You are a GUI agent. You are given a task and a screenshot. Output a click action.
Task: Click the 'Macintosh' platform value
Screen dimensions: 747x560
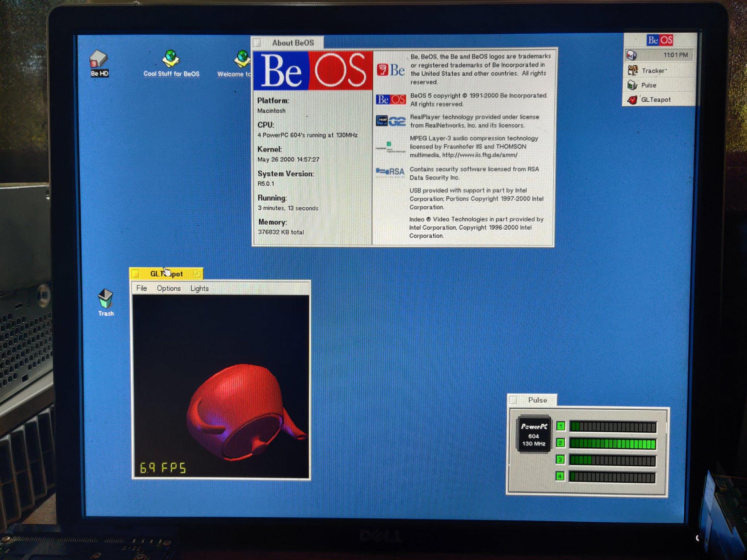pyautogui.click(x=271, y=110)
